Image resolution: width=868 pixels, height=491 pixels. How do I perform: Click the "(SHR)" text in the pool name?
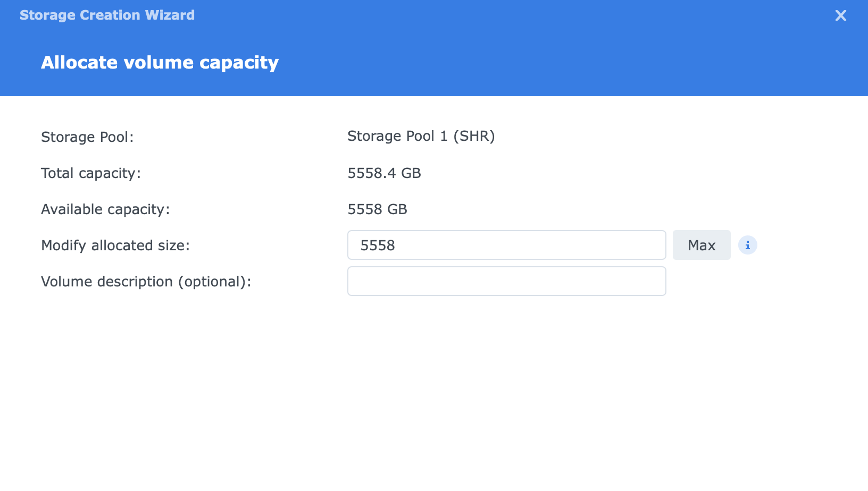click(x=474, y=136)
